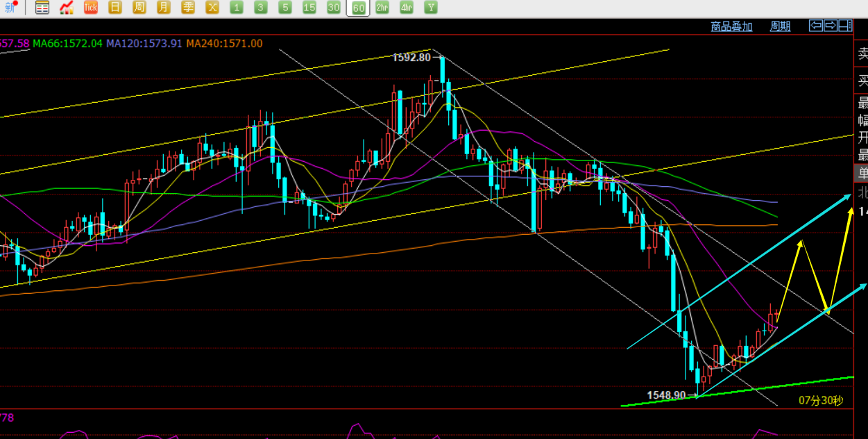Screen dimensions: 868x439
Task: Select the weekly (周) period button
Action: pos(139,8)
